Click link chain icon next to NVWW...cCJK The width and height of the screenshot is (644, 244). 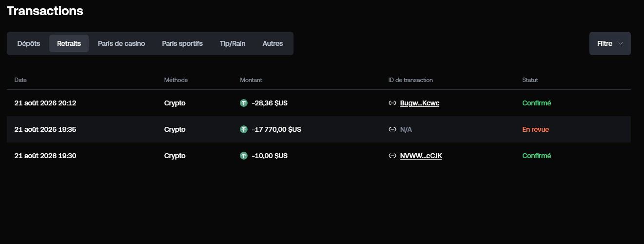coord(392,156)
